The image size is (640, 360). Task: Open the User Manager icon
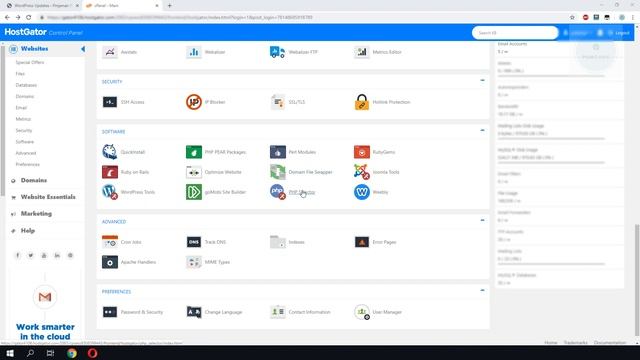362,312
